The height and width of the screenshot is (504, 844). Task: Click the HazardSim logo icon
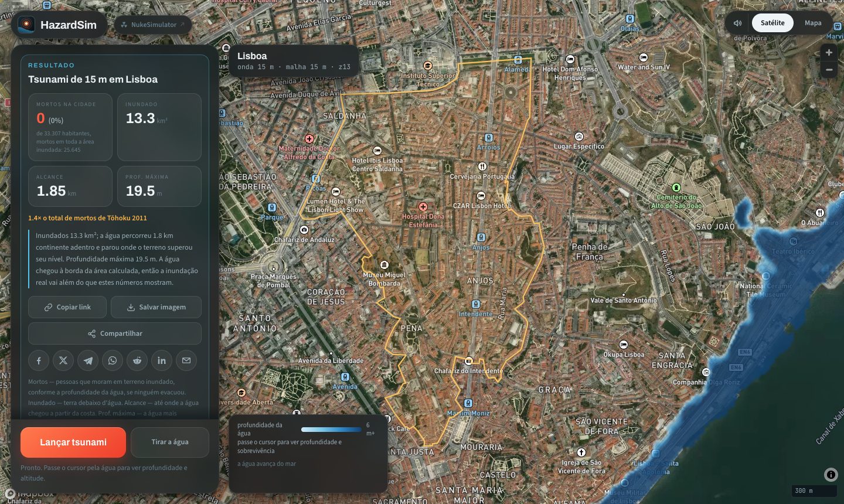pyautogui.click(x=26, y=25)
